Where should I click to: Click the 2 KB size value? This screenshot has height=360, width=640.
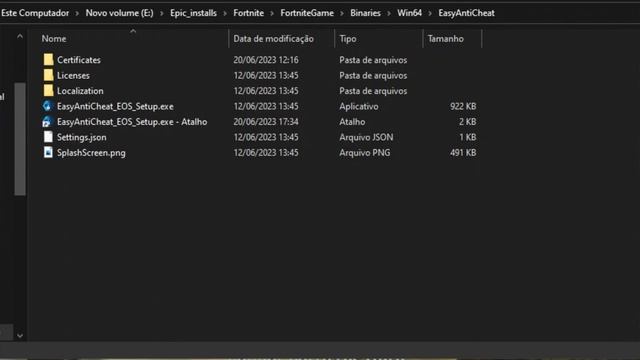click(467, 122)
